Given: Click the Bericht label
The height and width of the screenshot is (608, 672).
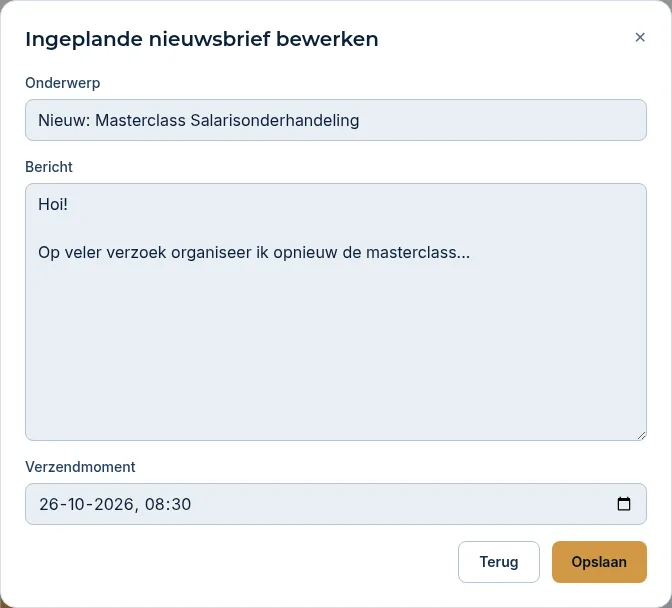Looking at the screenshot, I should [49, 167].
